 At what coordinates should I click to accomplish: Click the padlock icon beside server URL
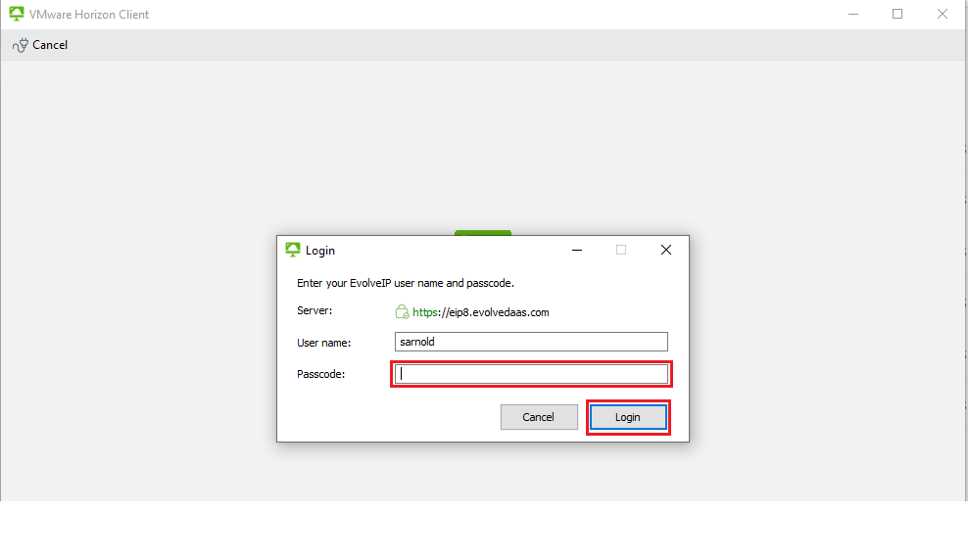[402, 312]
